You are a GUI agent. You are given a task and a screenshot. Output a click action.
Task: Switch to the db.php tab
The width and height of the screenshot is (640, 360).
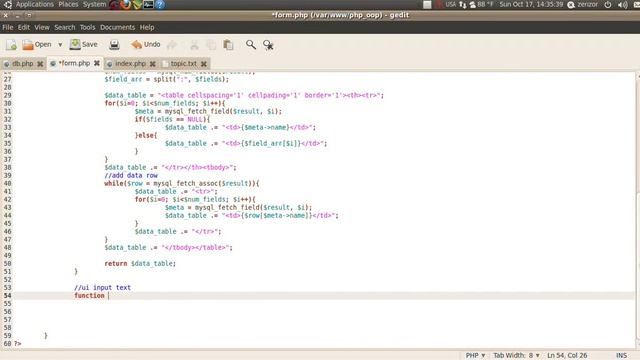pyautogui.click(x=22, y=64)
